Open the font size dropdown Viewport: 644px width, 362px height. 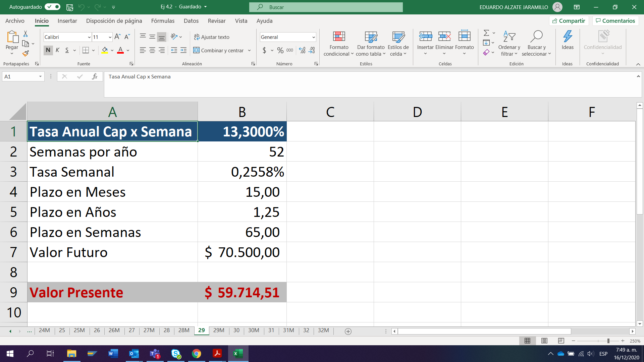(110, 37)
